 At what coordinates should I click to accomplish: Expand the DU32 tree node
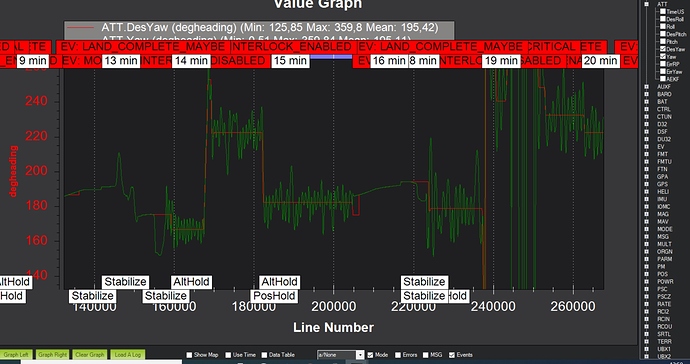[x=646, y=139]
